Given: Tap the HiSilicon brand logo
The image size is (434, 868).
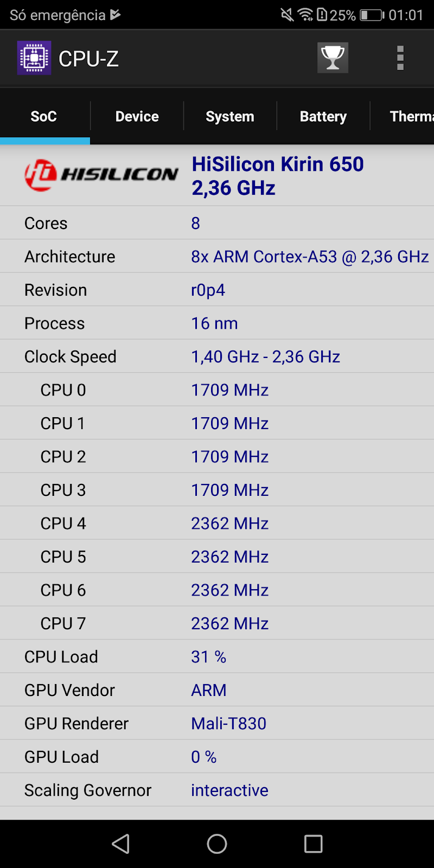Looking at the screenshot, I should pyautogui.click(x=101, y=175).
